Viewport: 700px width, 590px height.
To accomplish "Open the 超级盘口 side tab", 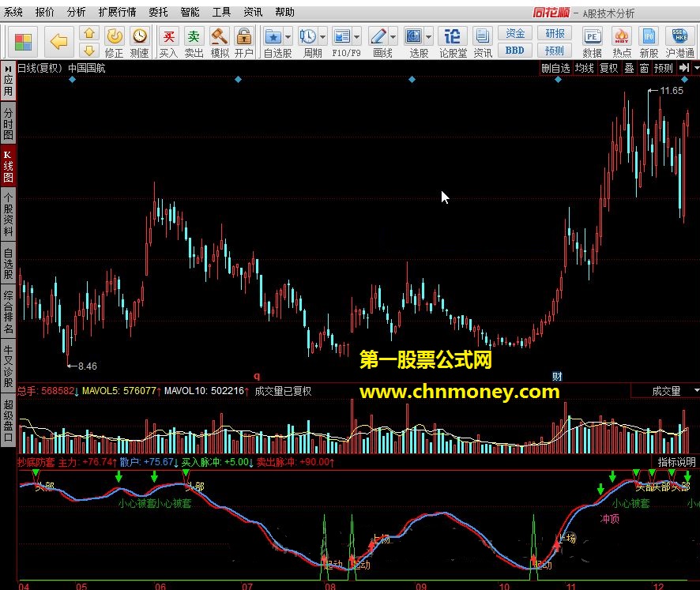I will tap(8, 420).
